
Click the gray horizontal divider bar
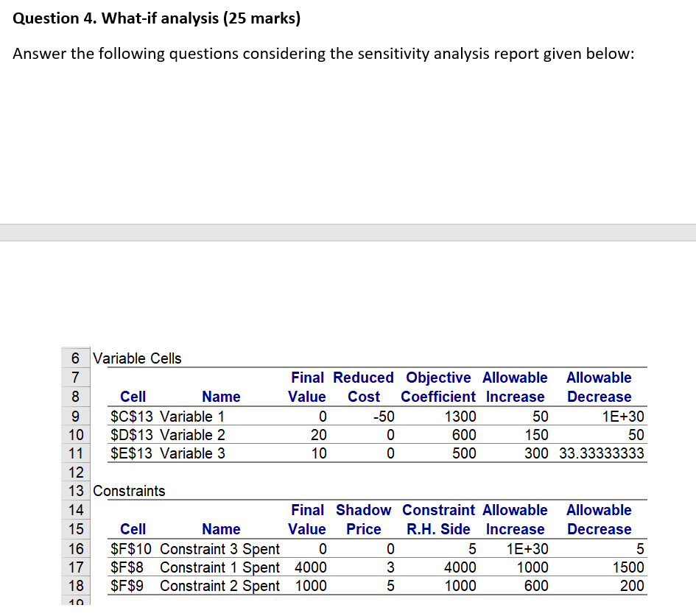(x=348, y=232)
